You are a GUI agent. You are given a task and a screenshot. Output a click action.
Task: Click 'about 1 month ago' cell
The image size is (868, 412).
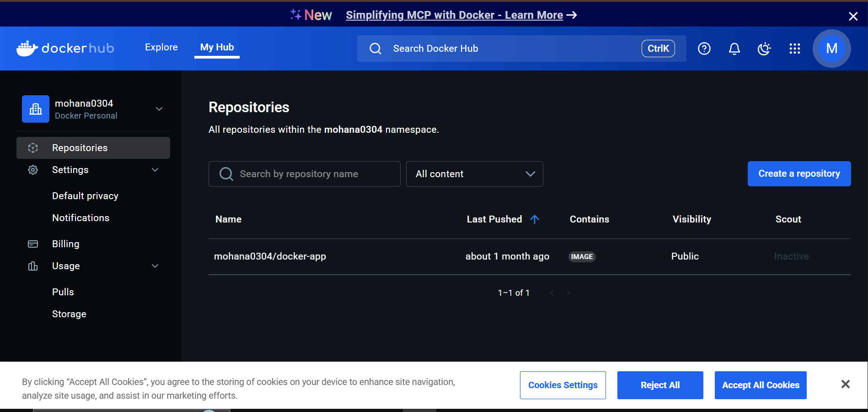507,256
